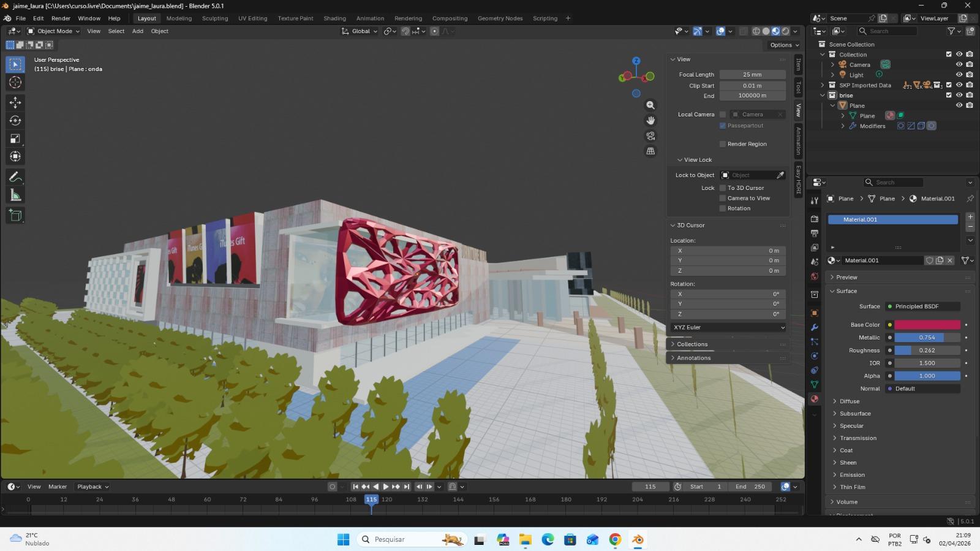Hide the brise collection in viewport
Screen dimensions: 980x551
[959, 96]
